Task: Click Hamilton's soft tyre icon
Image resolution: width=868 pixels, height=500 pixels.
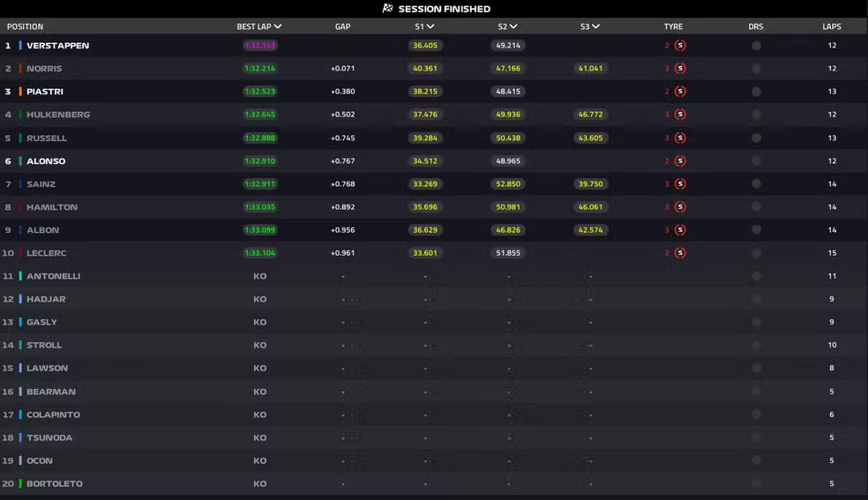Action: click(680, 207)
